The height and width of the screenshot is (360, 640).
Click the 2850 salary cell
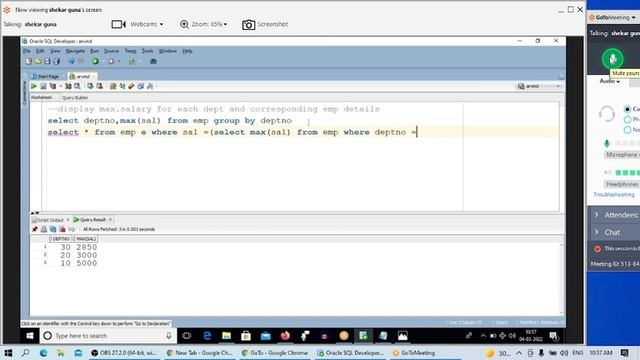(x=87, y=247)
